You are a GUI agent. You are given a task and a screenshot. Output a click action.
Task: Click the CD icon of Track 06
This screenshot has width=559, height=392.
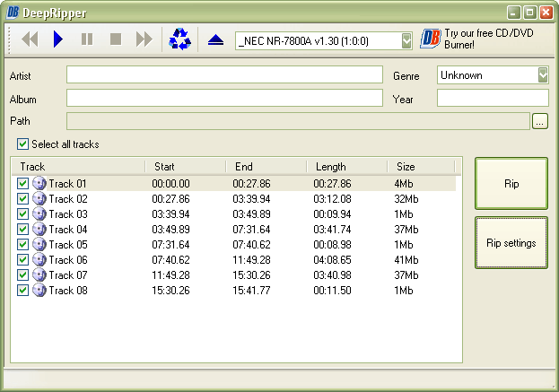point(39,260)
